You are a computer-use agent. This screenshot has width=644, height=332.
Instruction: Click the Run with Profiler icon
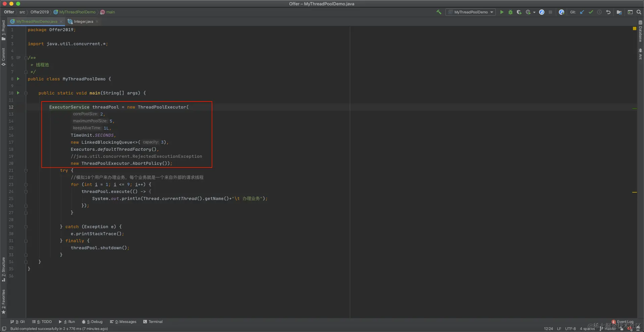pyautogui.click(x=528, y=12)
